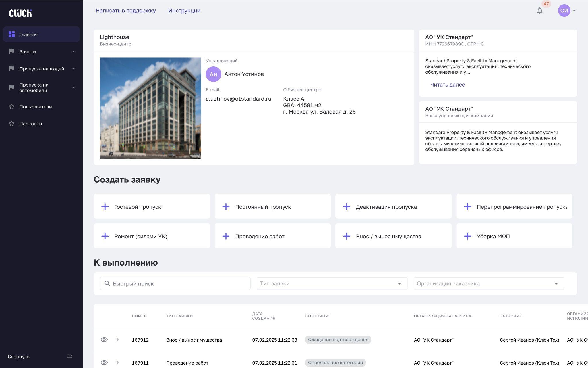Click the Заявки flag icon
Screen dimensions: 588x368
pos(12,51)
